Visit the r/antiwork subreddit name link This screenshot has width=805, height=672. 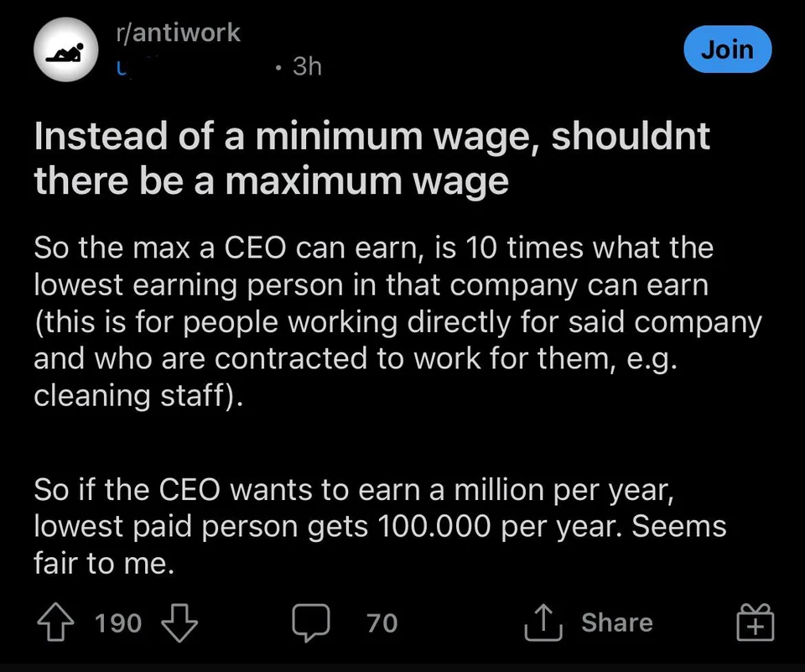[178, 33]
